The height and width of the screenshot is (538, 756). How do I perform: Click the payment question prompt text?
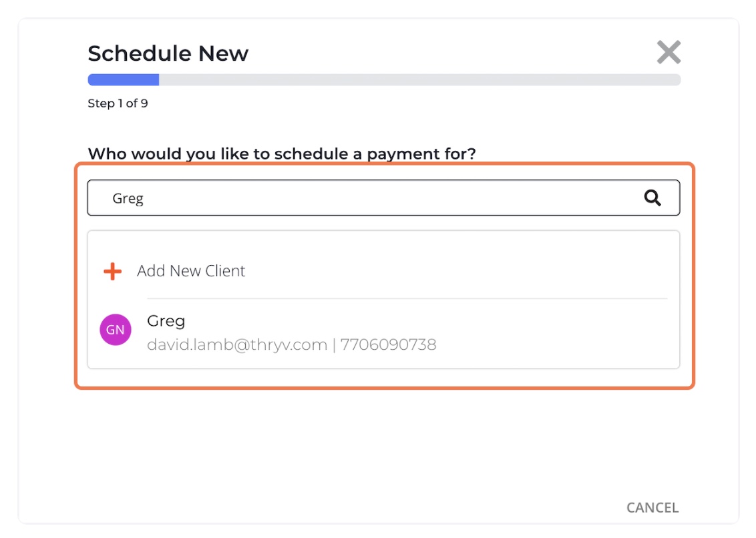pyautogui.click(x=281, y=154)
